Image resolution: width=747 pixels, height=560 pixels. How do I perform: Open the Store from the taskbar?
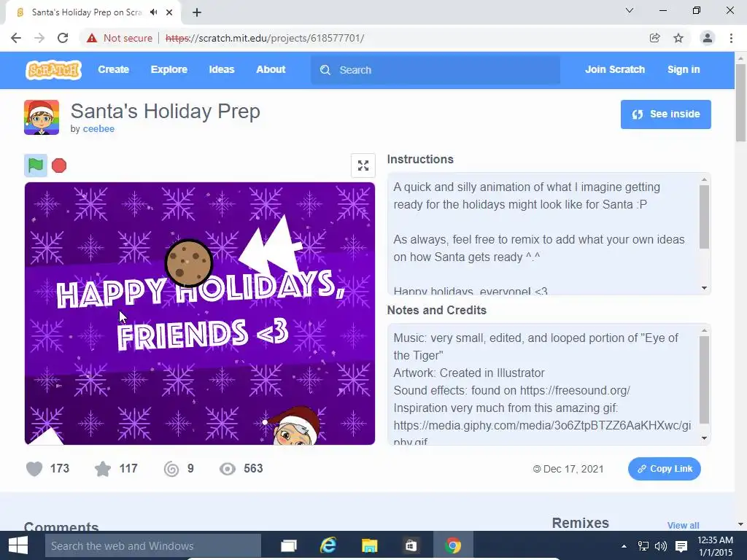click(x=411, y=545)
